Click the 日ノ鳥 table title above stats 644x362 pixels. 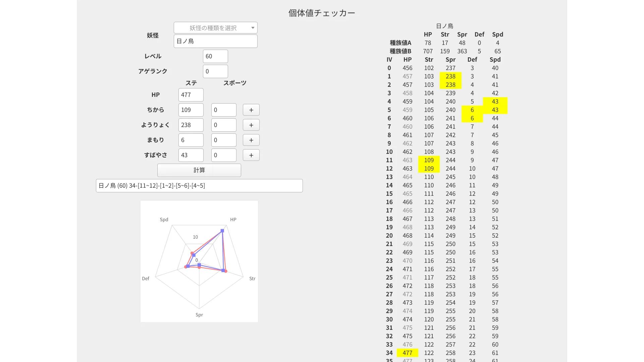coord(445,26)
